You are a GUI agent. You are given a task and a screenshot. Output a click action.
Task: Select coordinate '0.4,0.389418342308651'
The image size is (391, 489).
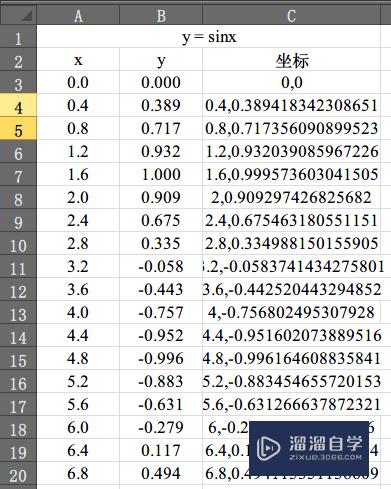[291, 105]
